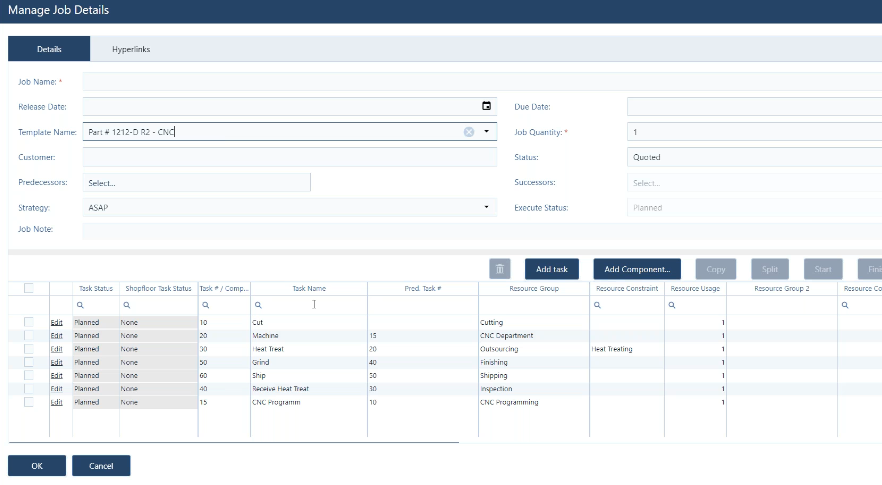The width and height of the screenshot is (882, 485).
Task: Click the Task Name column header
Action: 309,288
